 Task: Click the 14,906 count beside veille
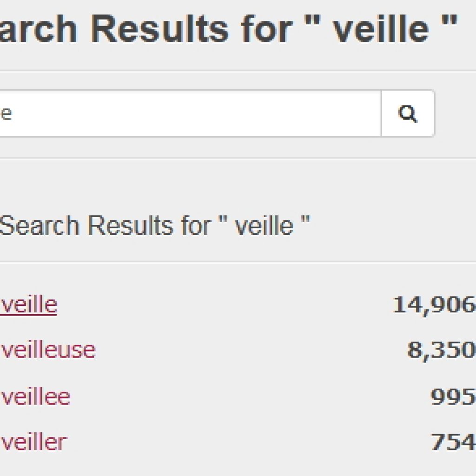[x=434, y=305]
